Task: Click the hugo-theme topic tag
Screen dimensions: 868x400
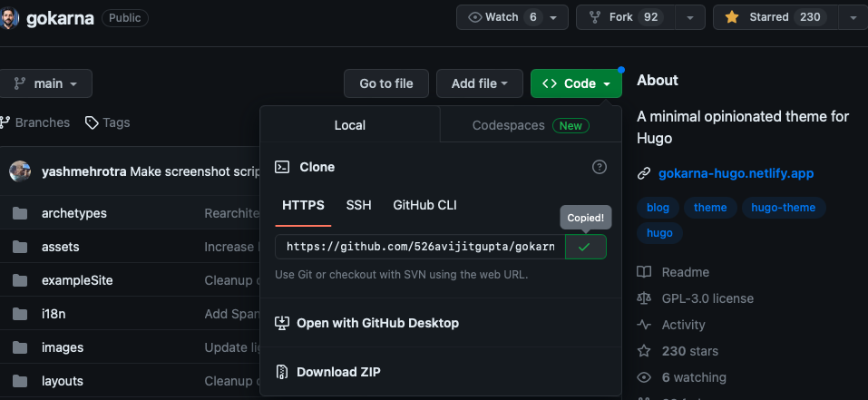Action: click(x=784, y=208)
